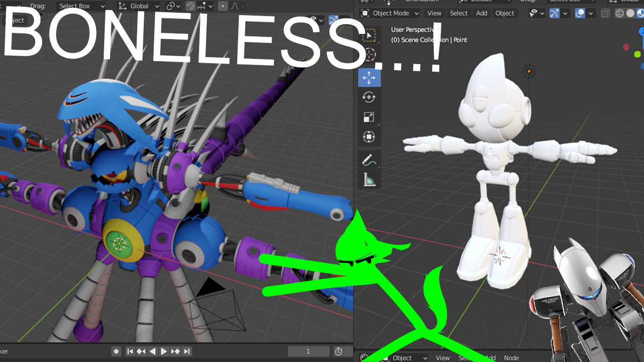Toggle gizmo display in left viewport header

pos(333,20)
